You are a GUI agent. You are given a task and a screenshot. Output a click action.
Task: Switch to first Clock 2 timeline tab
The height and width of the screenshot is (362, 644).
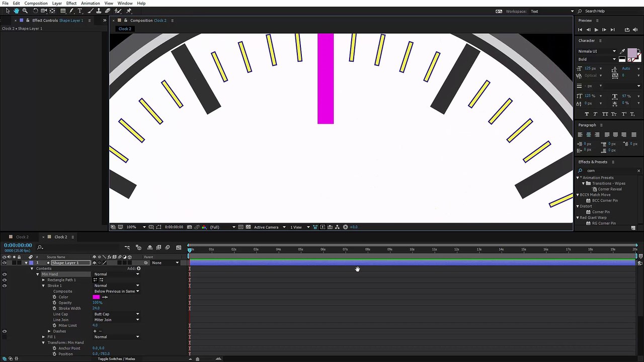click(22, 237)
